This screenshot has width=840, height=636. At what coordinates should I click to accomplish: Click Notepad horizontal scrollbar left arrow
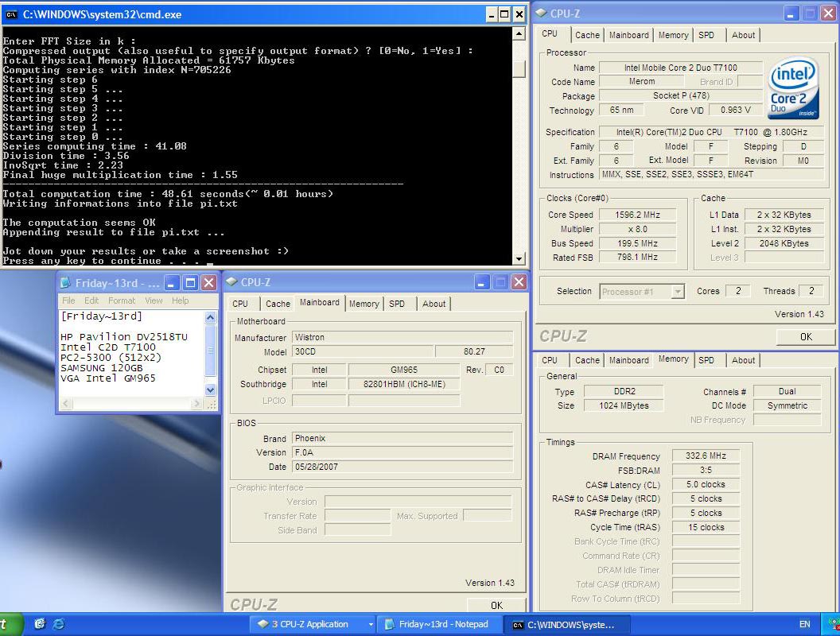tap(67, 404)
